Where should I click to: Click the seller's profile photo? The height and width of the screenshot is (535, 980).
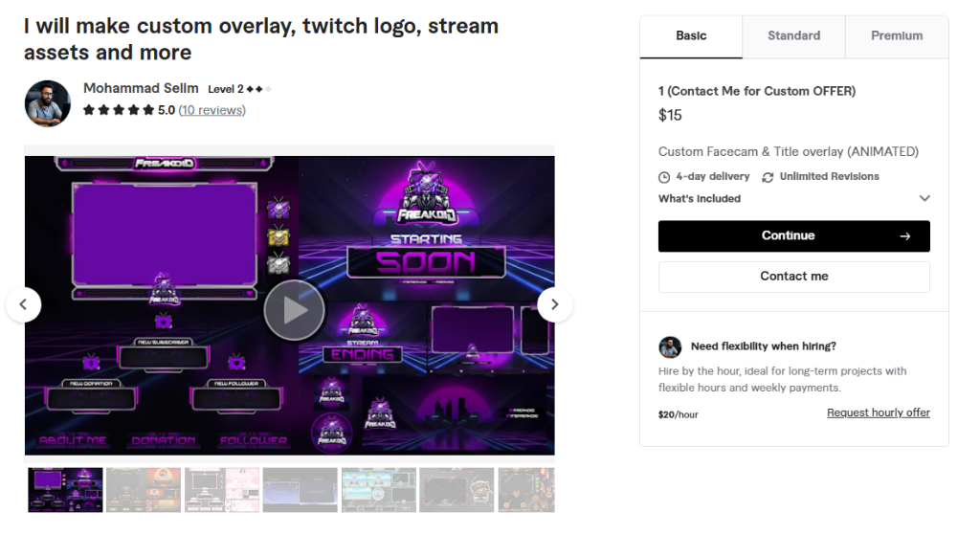(x=48, y=103)
